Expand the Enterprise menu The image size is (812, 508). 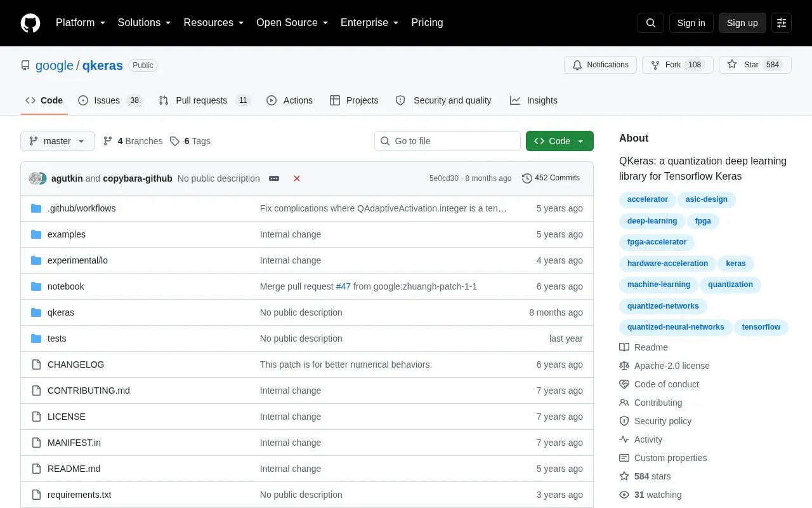click(369, 23)
